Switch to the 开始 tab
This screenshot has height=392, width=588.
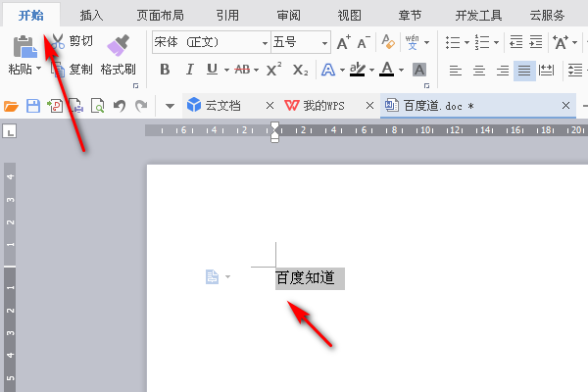pyautogui.click(x=31, y=16)
